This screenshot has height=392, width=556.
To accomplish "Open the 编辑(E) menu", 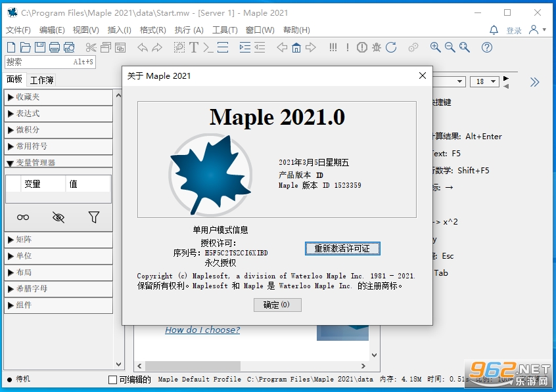I will 52,30.
